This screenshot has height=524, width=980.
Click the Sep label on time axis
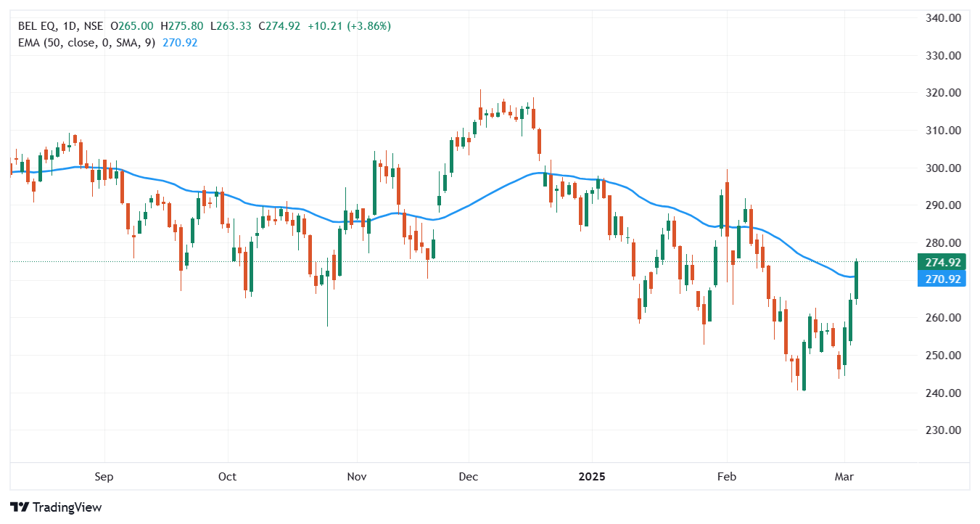pos(104,477)
